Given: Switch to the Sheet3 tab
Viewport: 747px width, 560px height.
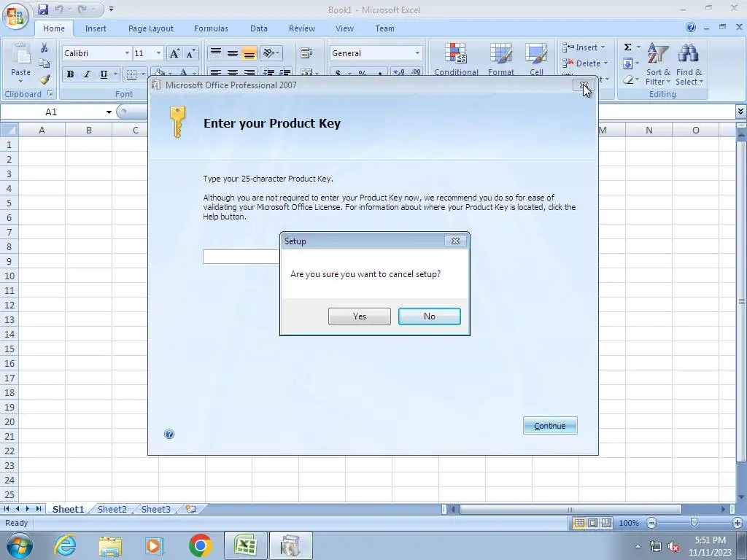Looking at the screenshot, I should pyautogui.click(x=156, y=509).
